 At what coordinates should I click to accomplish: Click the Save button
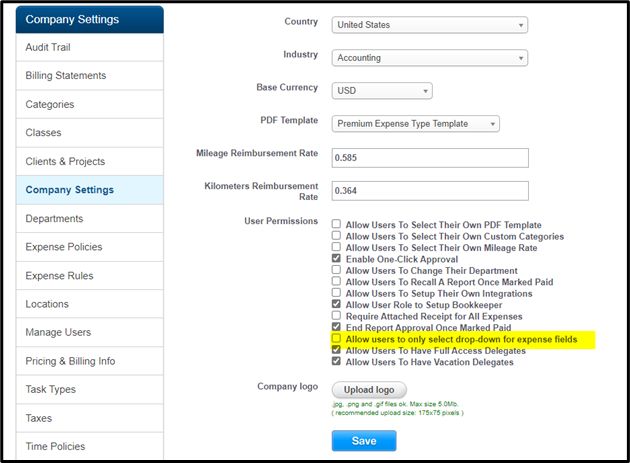click(x=364, y=441)
